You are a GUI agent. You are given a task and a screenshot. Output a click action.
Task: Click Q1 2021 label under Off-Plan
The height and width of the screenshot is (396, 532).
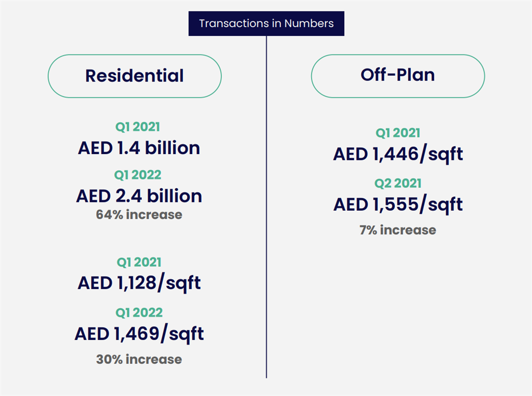click(x=398, y=133)
